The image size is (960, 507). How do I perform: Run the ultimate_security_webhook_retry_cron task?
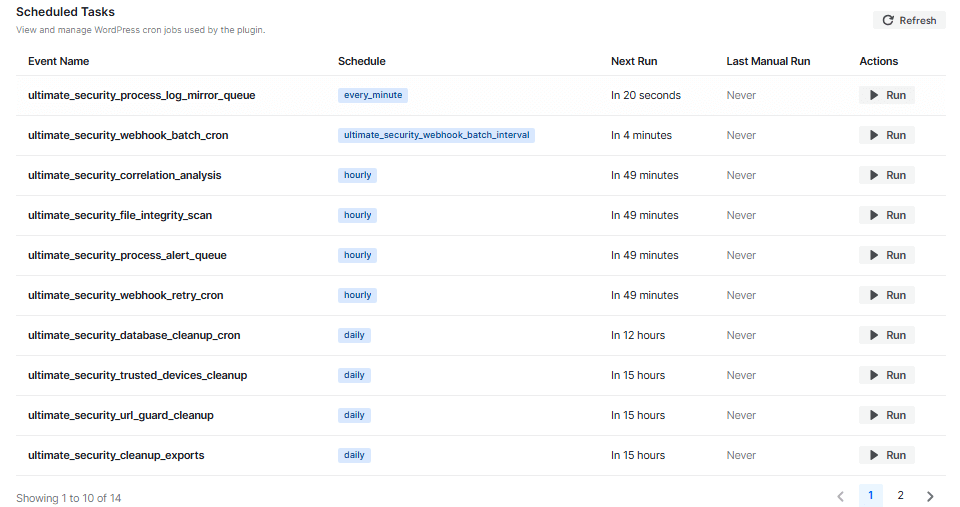886,295
